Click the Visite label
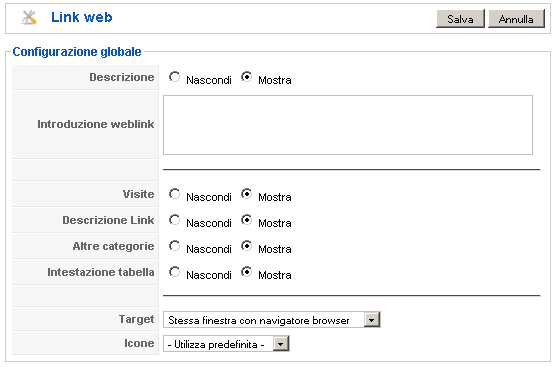The image size is (556, 367). [138, 194]
